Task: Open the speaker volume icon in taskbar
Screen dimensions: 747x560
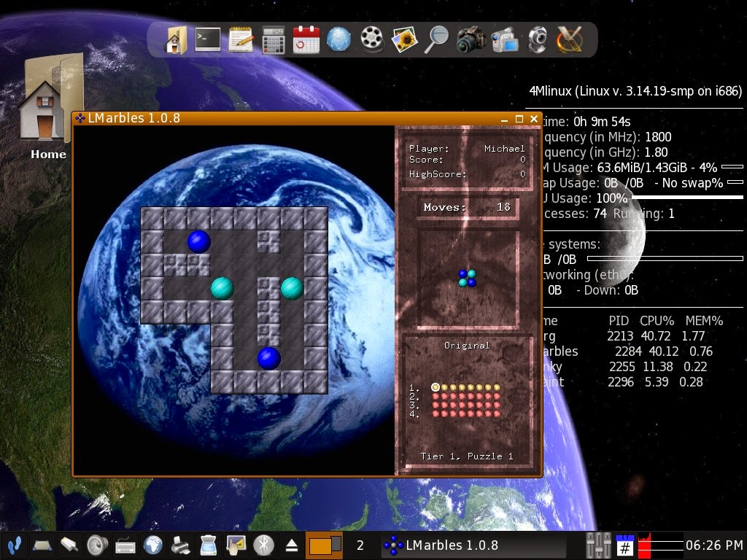Action: (97, 545)
